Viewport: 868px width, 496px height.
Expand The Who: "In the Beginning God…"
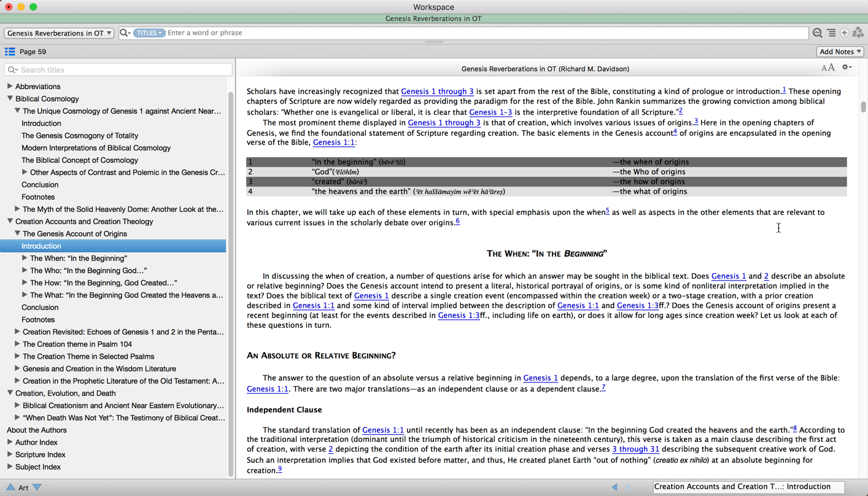click(x=25, y=271)
